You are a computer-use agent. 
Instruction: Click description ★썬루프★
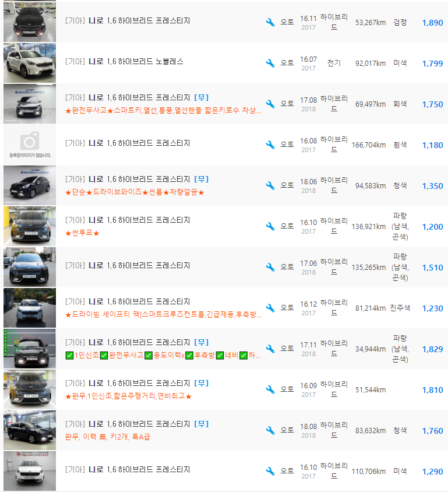click(82, 233)
